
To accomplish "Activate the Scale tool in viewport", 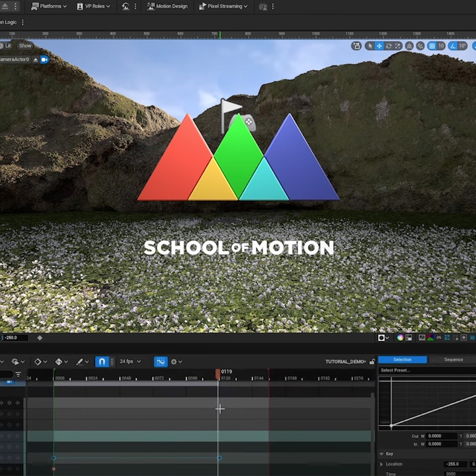I will 397,46.
